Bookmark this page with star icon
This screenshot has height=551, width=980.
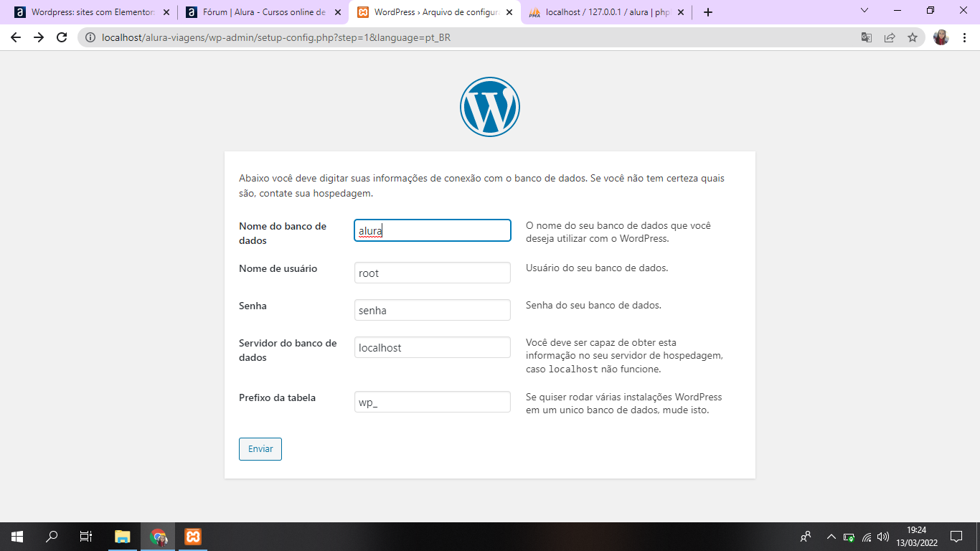pos(913,37)
